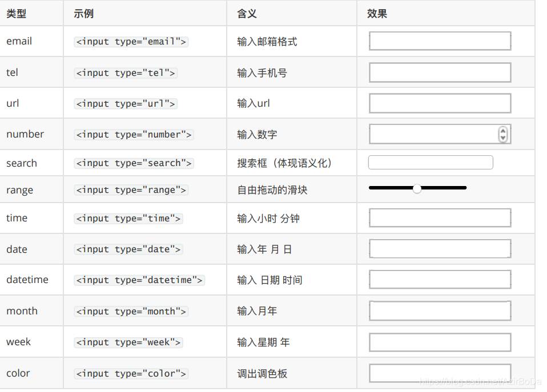Click the text 自由拖动的滑块

(272, 190)
